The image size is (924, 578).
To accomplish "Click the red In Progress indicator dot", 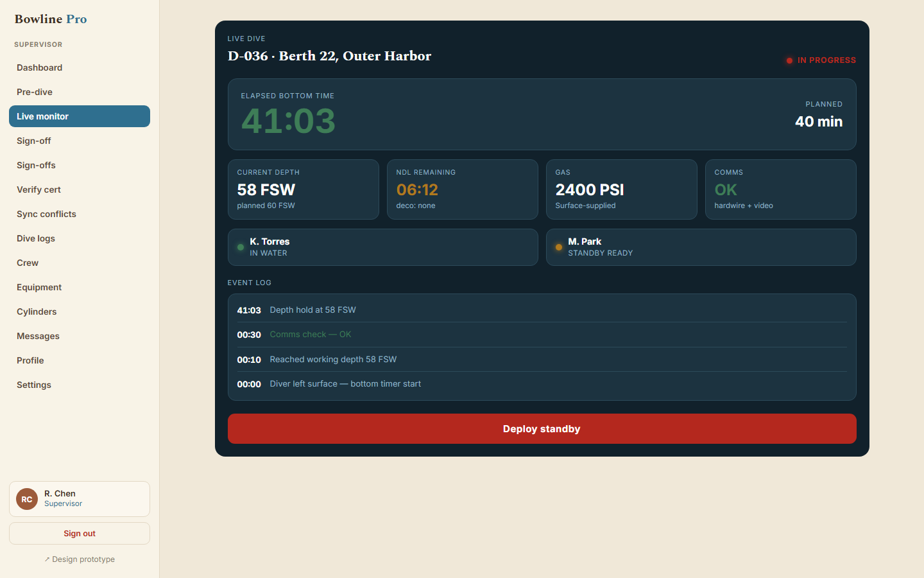I will [789, 60].
